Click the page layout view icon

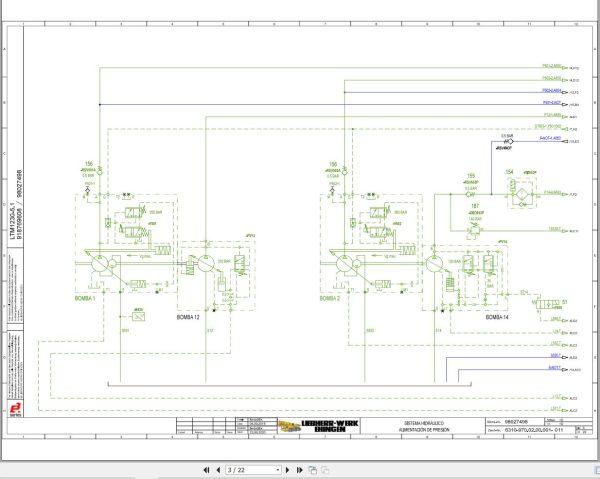[x=313, y=470]
